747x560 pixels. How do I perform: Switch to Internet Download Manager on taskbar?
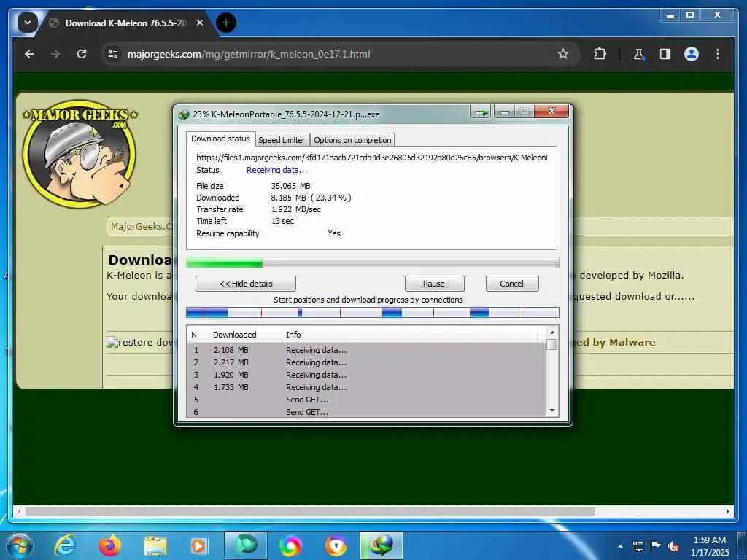382,545
